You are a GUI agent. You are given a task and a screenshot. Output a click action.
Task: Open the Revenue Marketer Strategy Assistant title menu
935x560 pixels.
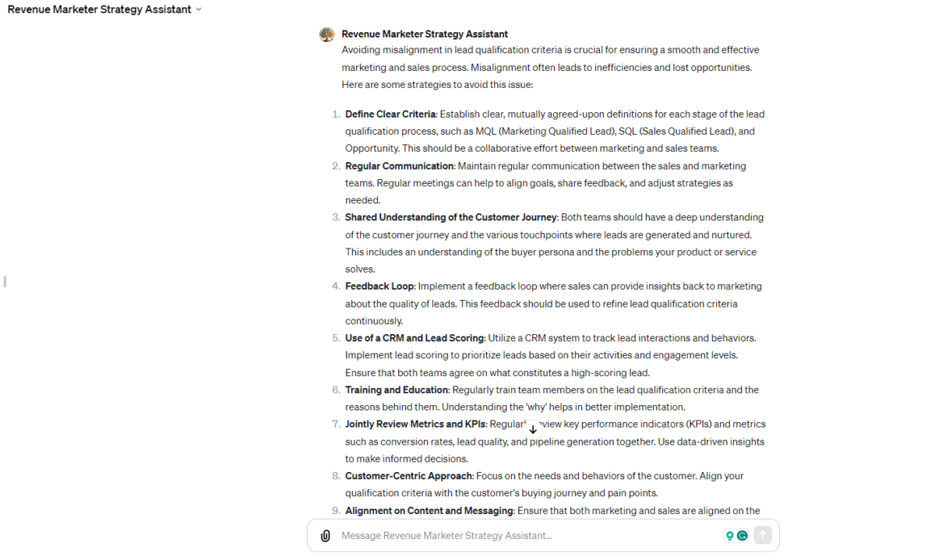99,9
